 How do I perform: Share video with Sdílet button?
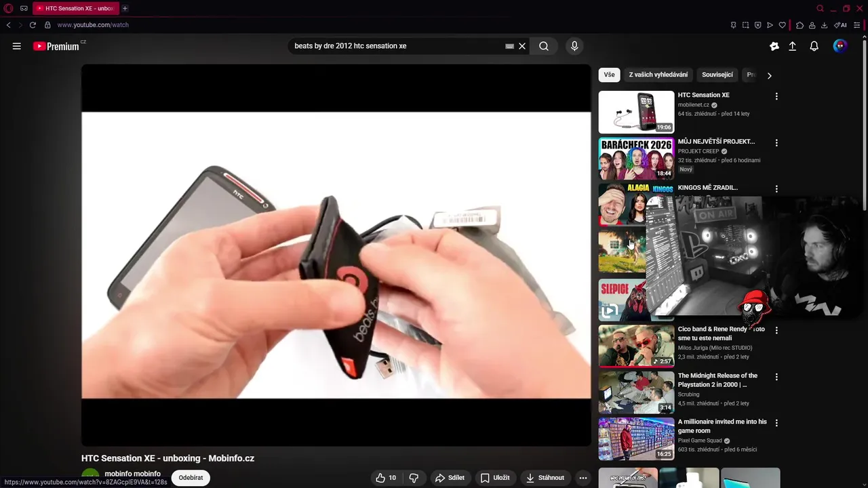click(x=450, y=478)
